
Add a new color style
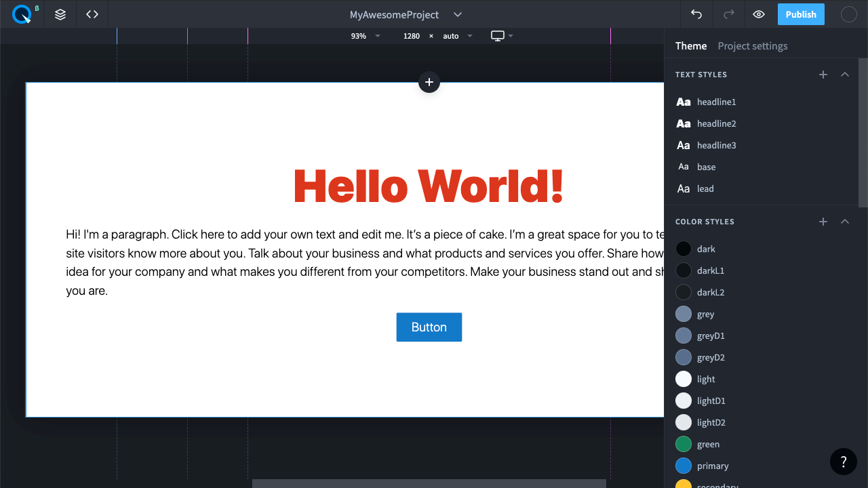[x=823, y=222]
